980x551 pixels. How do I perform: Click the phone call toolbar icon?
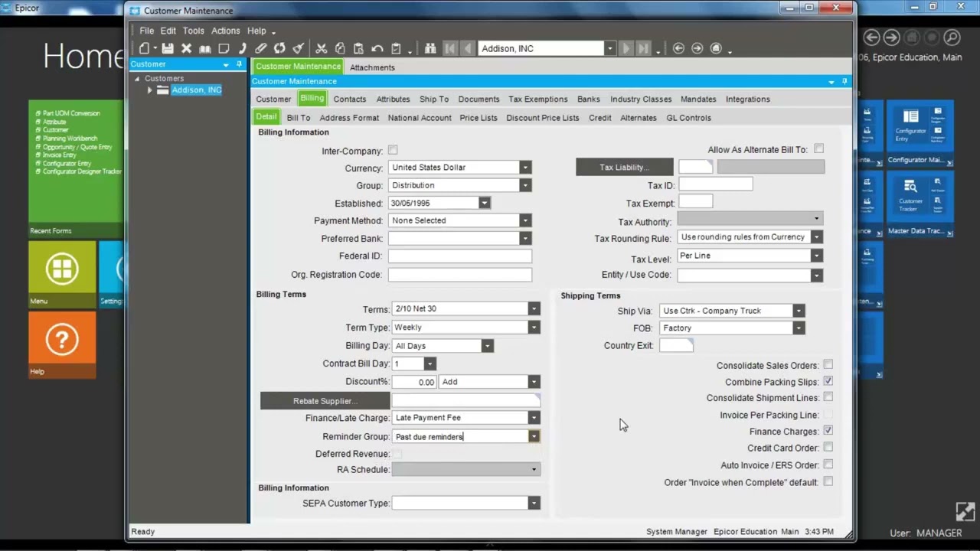click(x=242, y=48)
